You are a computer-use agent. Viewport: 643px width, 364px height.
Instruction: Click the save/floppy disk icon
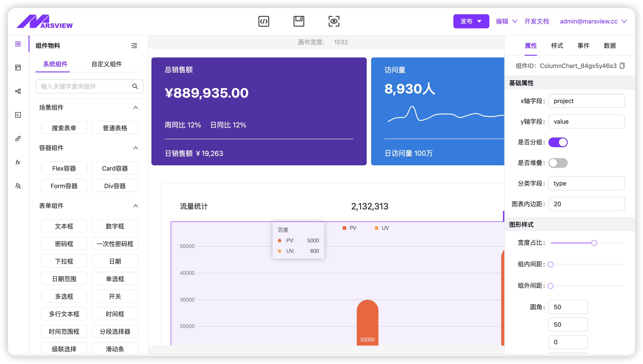(299, 20)
